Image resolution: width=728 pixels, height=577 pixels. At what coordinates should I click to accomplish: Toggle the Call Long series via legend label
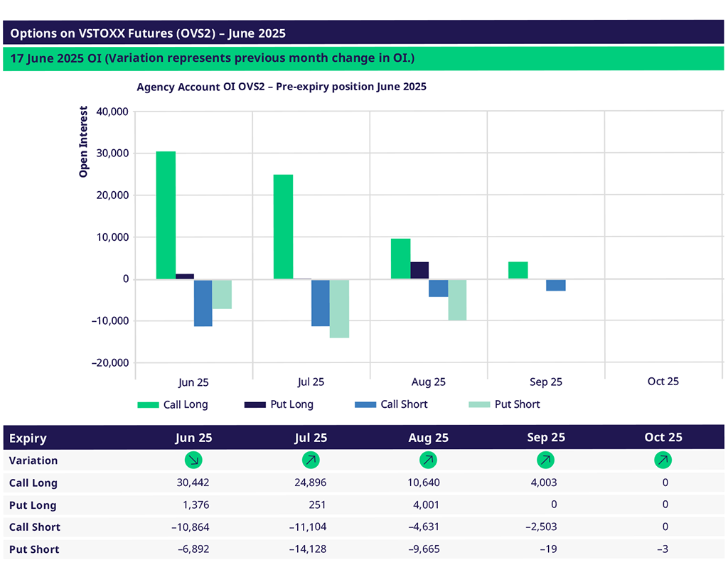[186, 404]
